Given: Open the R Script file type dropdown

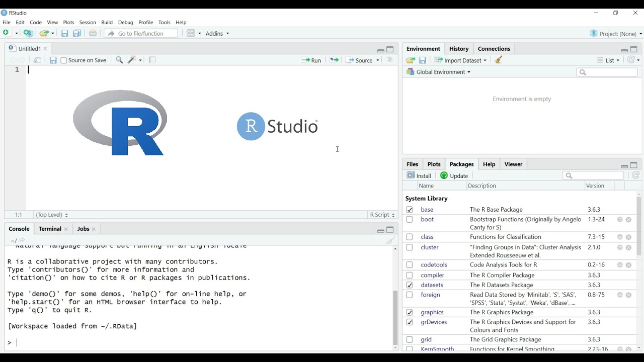Looking at the screenshot, I should click(x=383, y=215).
